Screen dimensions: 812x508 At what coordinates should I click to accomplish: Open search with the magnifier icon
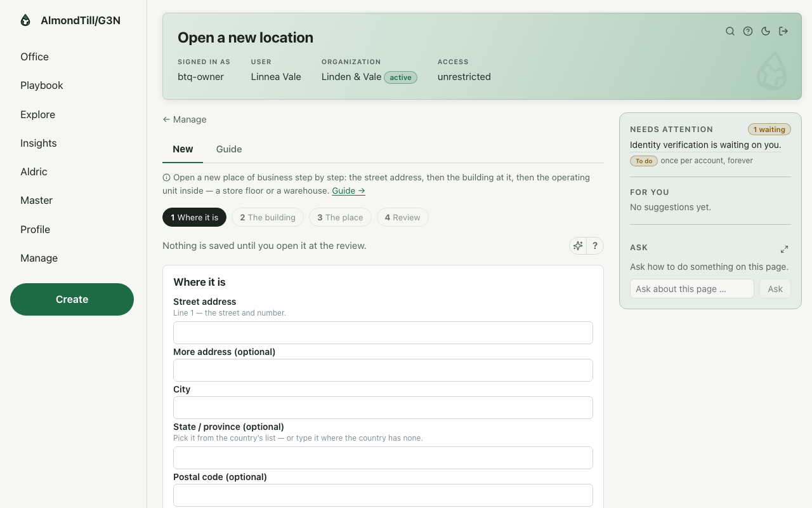click(x=730, y=31)
